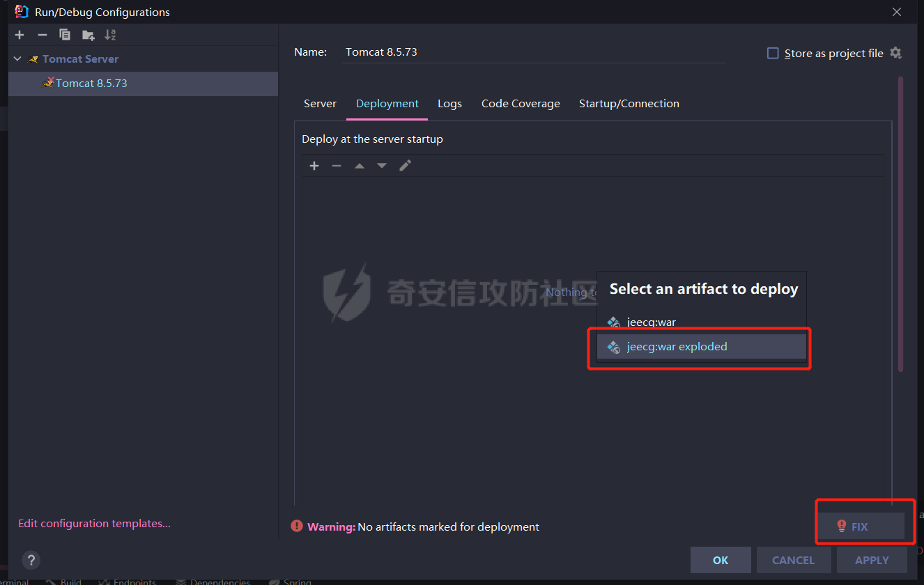
Task: Switch to the Logs tab
Action: [x=449, y=104]
